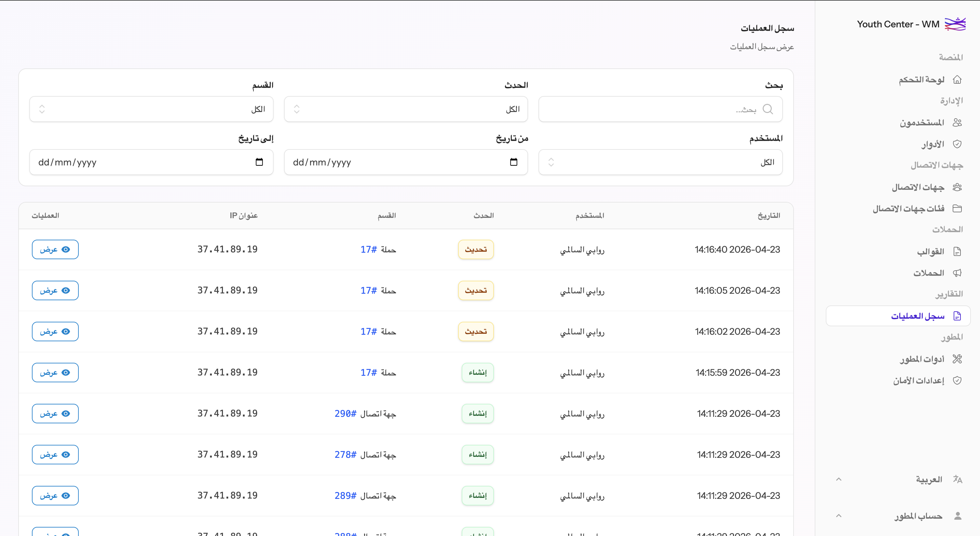Select the المستخدمون users icon

click(x=958, y=122)
